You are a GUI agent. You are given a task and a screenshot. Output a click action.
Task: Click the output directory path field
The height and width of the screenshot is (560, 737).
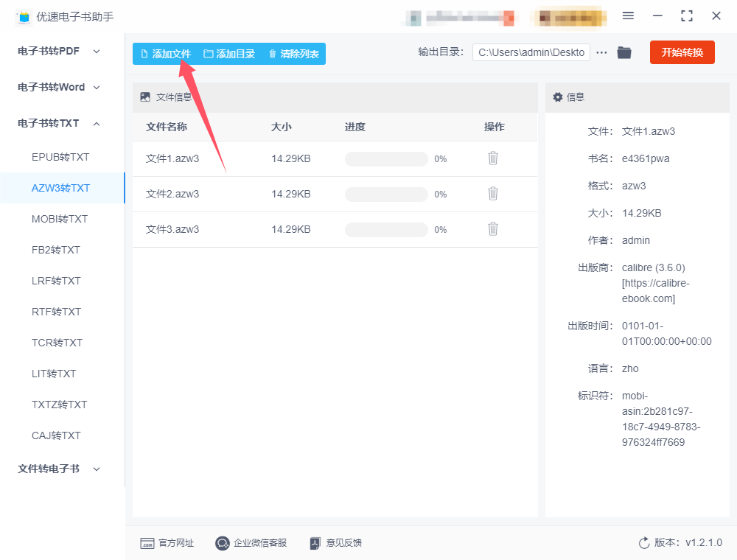(x=531, y=52)
